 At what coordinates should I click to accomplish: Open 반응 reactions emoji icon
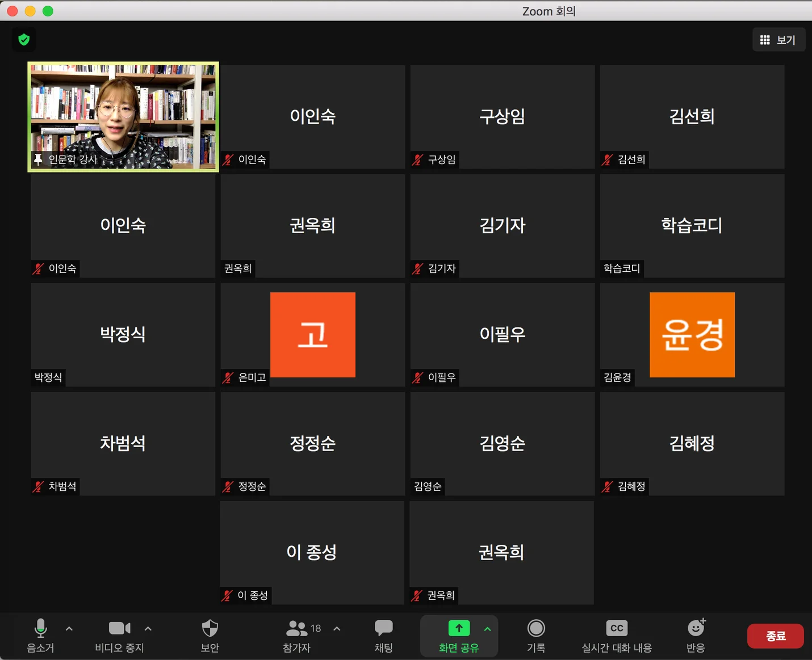pyautogui.click(x=696, y=636)
